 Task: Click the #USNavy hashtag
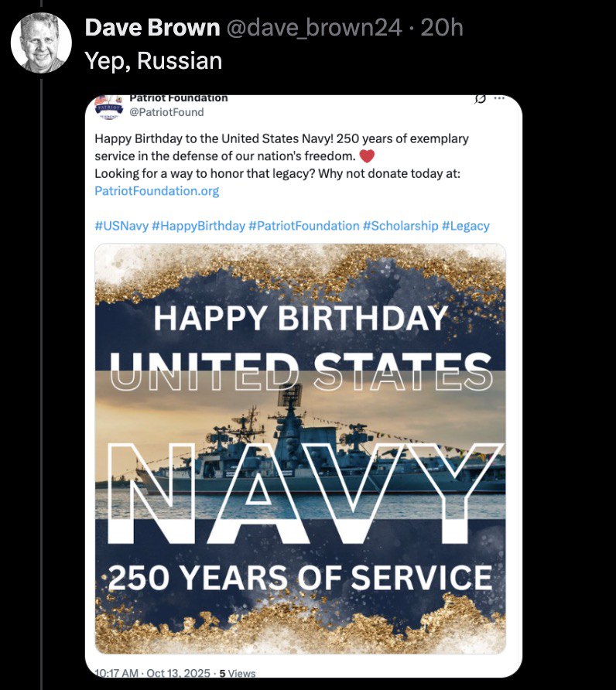pyautogui.click(x=121, y=226)
